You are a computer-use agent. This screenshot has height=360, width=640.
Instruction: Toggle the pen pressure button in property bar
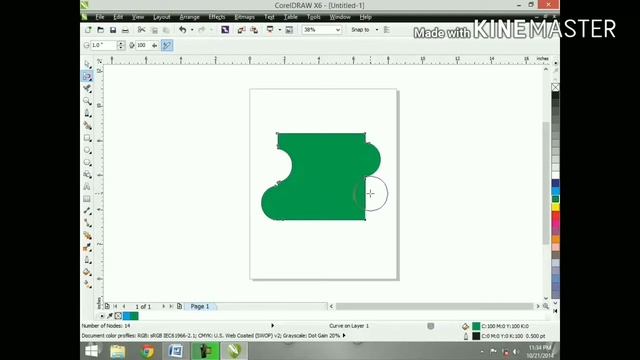click(167, 45)
